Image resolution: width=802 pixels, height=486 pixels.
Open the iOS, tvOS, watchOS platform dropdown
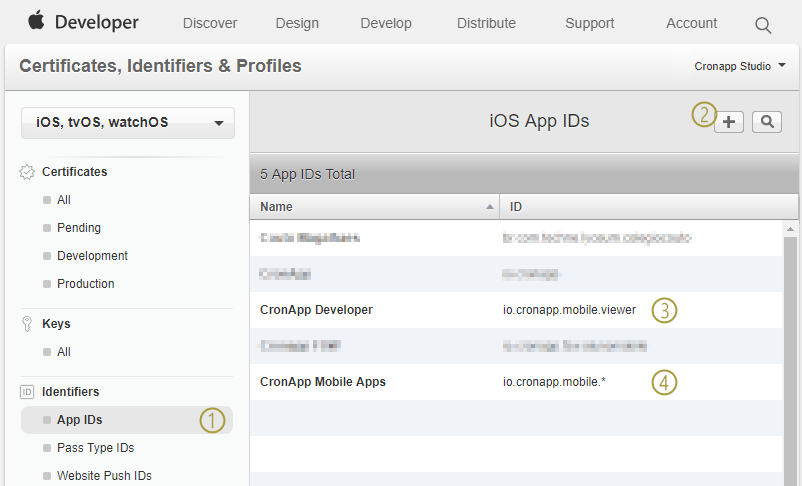128,123
